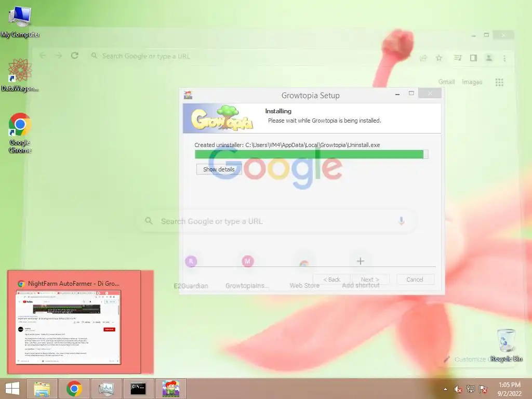The image size is (532, 399).
Task: Open the Gmail link in Chrome
Action: 446,82
